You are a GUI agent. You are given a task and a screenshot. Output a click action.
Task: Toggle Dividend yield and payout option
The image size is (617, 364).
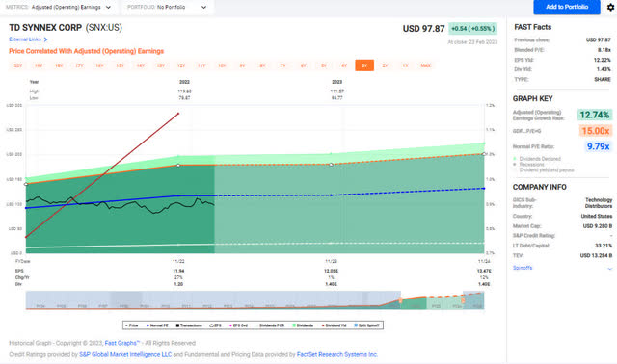click(543, 170)
